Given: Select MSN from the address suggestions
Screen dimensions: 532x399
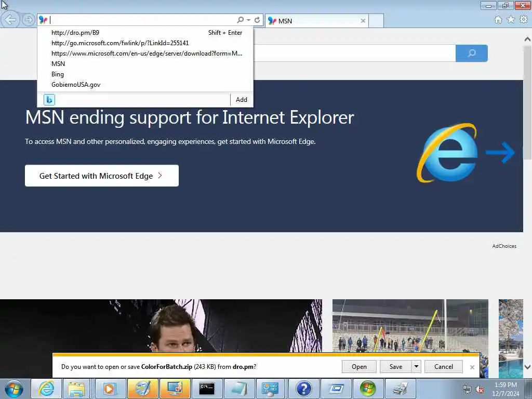Looking at the screenshot, I should pos(145,64).
